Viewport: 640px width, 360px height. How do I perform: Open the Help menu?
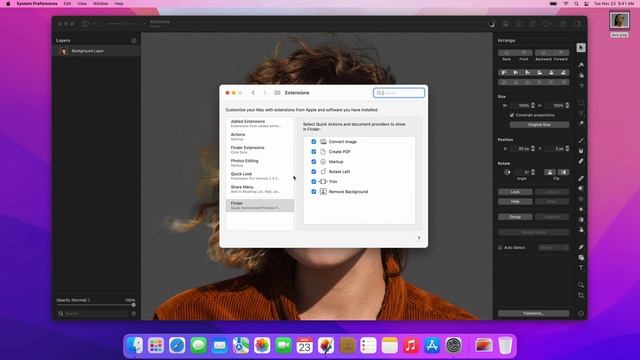pos(119,4)
